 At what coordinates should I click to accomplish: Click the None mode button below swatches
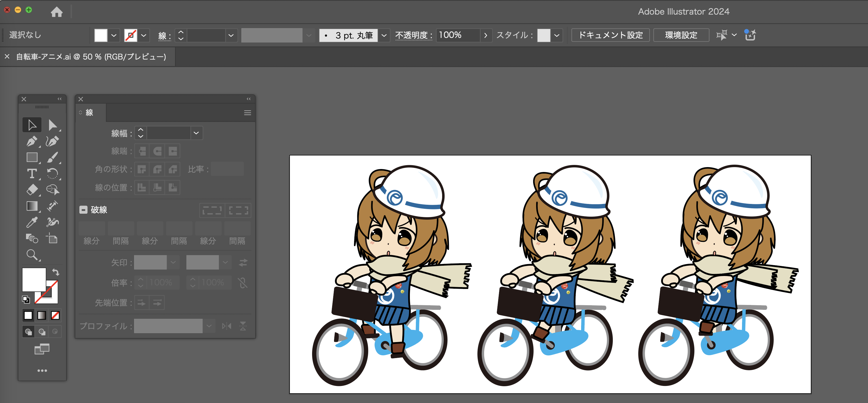[55, 316]
